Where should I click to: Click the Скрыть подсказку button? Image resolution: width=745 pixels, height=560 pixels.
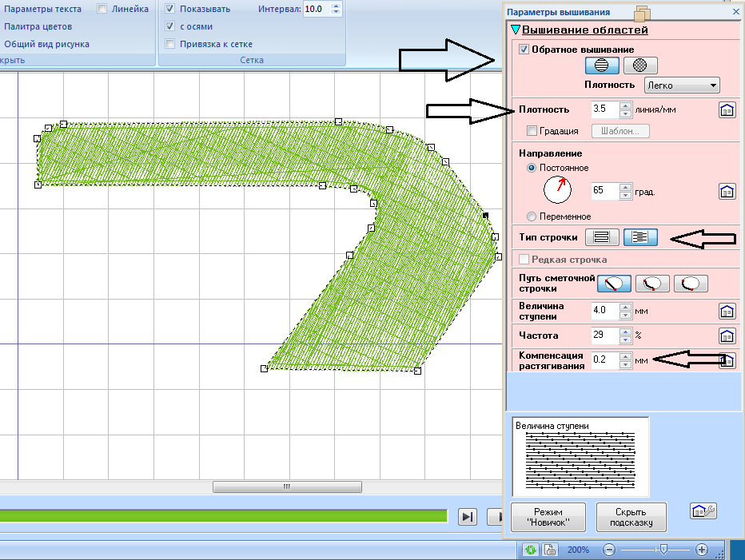click(631, 518)
